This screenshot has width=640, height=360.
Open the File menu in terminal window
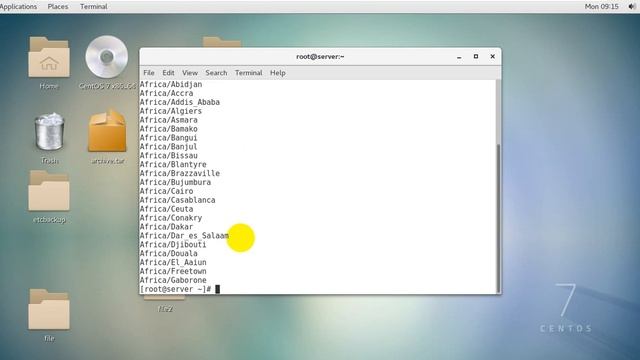pos(149,73)
